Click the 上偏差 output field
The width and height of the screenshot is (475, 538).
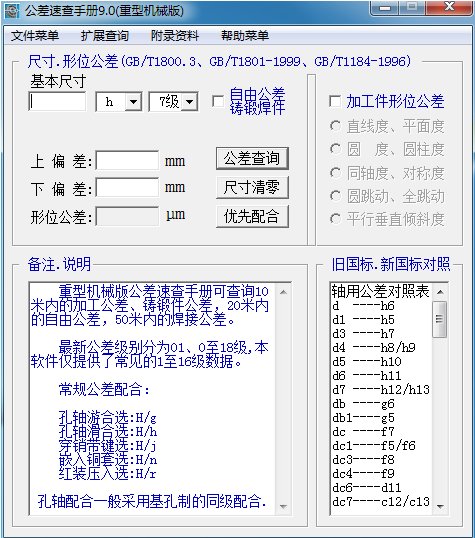click(x=127, y=160)
